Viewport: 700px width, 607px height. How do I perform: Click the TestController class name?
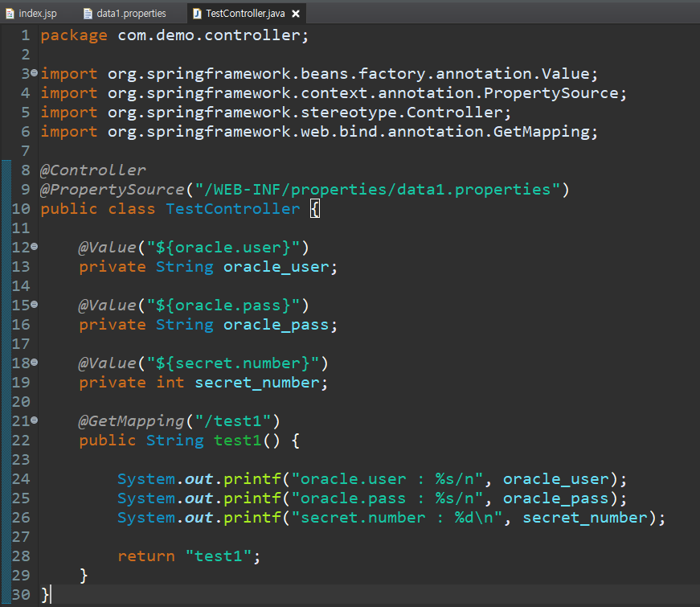(x=232, y=209)
